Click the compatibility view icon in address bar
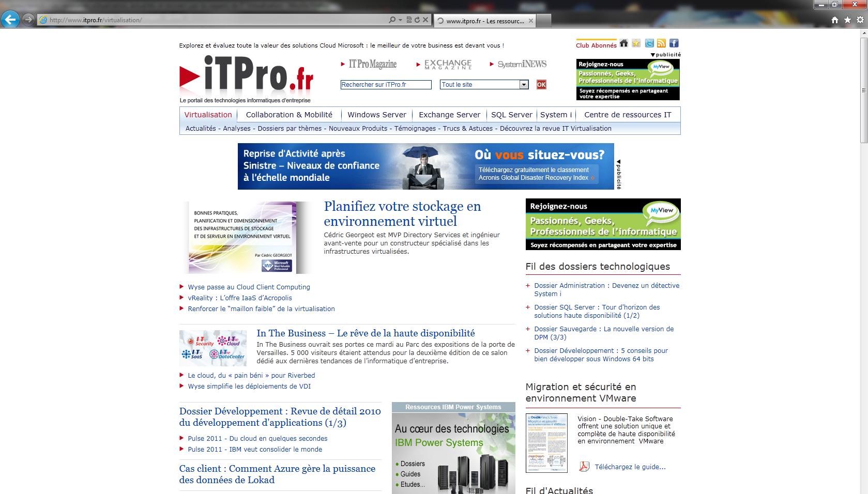The image size is (868, 494). pos(409,20)
